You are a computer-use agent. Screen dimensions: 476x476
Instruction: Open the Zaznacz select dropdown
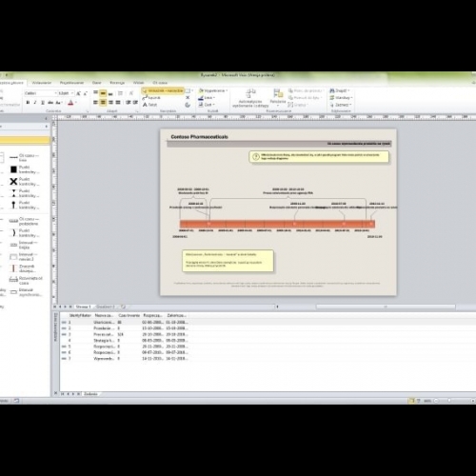(341, 105)
